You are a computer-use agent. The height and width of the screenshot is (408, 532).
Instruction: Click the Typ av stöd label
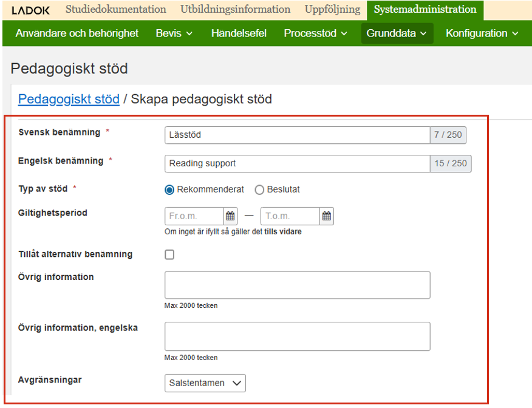pyautogui.click(x=43, y=189)
